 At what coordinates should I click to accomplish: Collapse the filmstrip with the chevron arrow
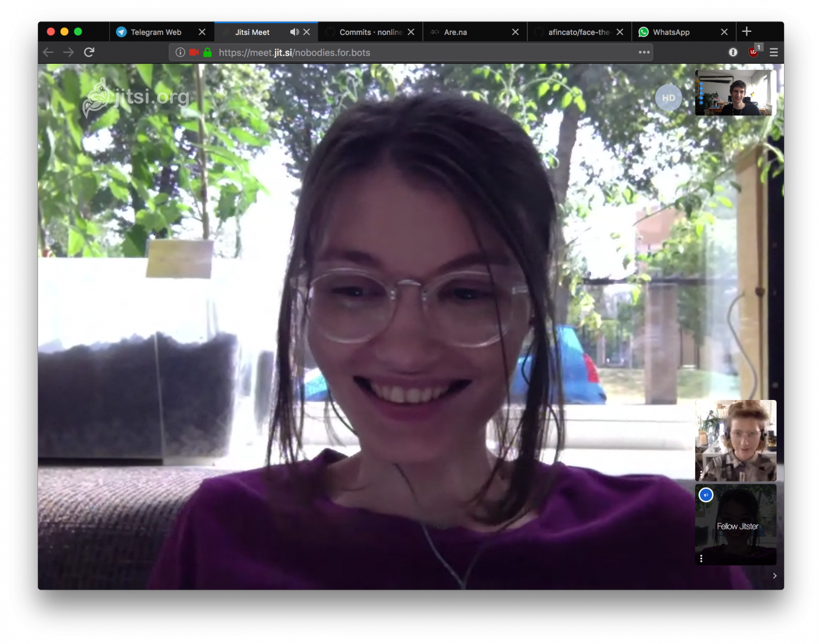(775, 576)
